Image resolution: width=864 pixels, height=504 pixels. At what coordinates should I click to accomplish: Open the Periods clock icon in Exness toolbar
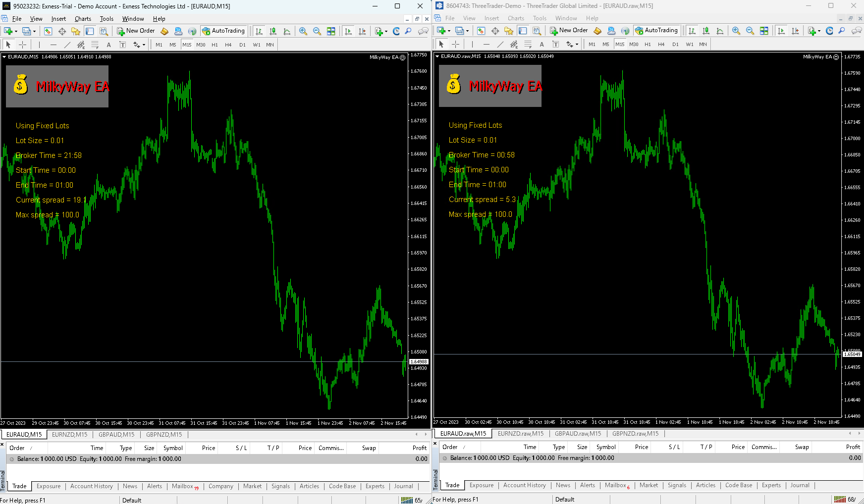point(396,31)
